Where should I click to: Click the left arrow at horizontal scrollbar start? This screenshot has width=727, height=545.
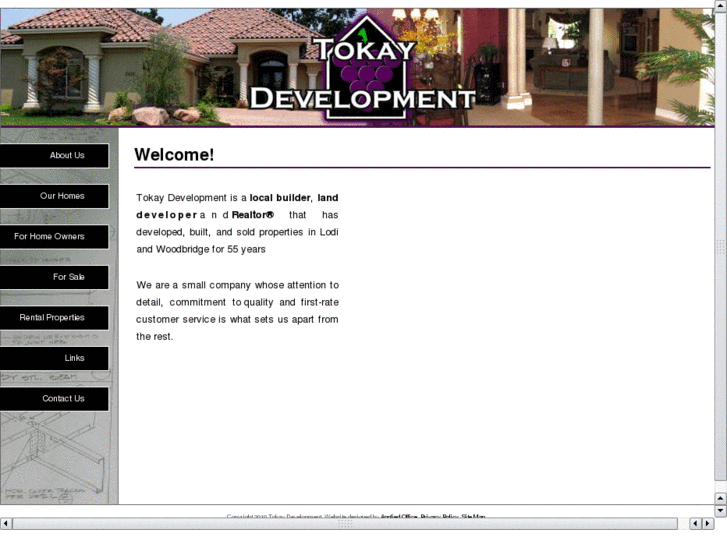click(x=6, y=524)
